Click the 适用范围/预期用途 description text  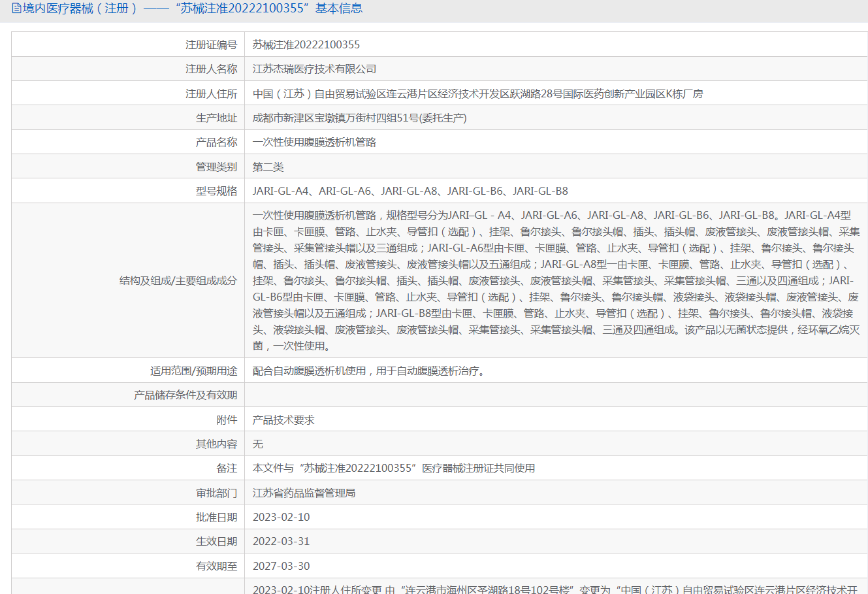point(369,371)
